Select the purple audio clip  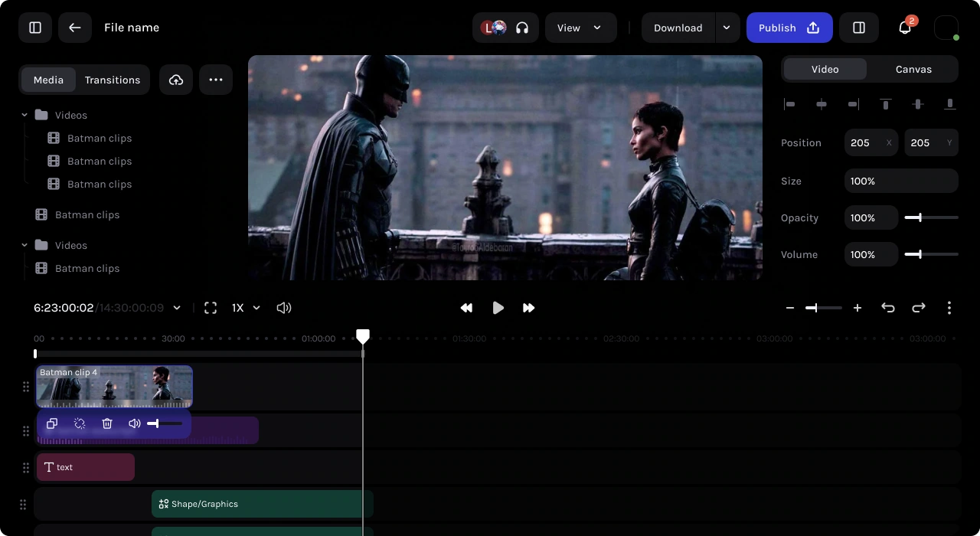pyautogui.click(x=225, y=430)
